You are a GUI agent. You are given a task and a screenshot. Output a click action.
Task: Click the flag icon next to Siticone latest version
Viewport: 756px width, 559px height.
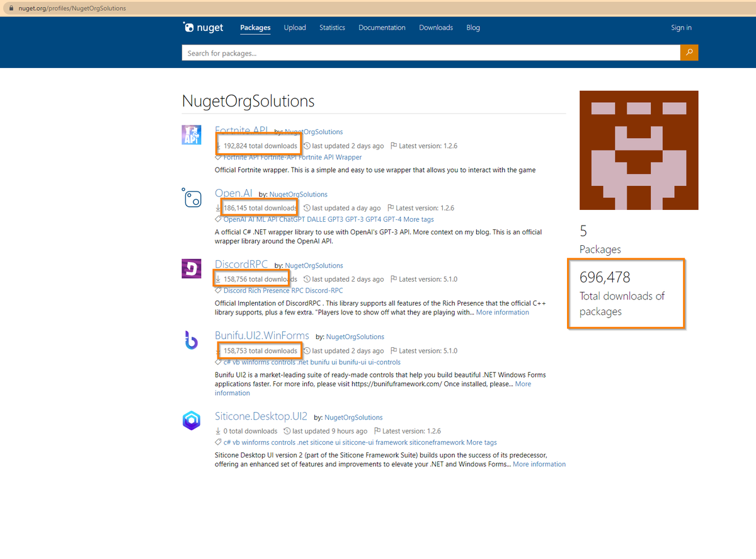pos(377,431)
